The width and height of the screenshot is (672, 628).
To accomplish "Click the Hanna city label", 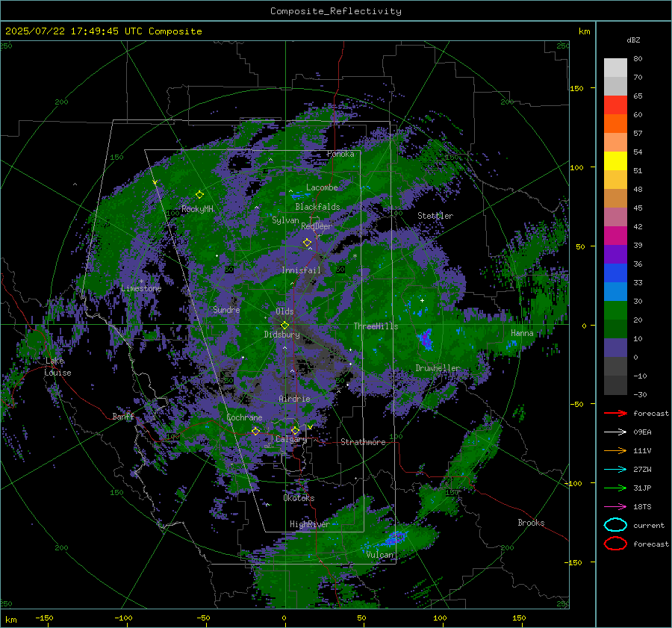I will (522, 333).
